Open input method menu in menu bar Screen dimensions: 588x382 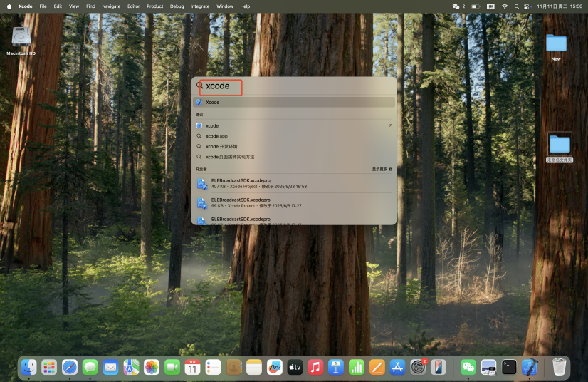tap(490, 6)
